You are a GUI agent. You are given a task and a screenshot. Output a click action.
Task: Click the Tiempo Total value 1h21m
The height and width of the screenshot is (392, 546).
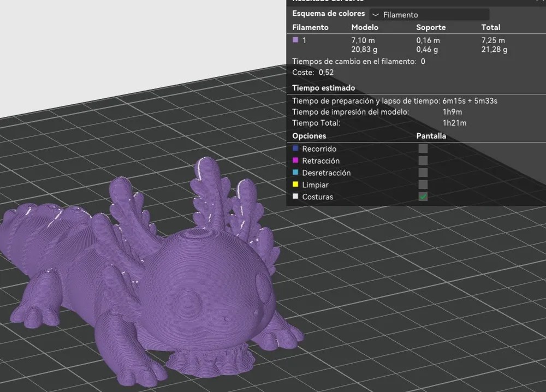[x=454, y=123]
